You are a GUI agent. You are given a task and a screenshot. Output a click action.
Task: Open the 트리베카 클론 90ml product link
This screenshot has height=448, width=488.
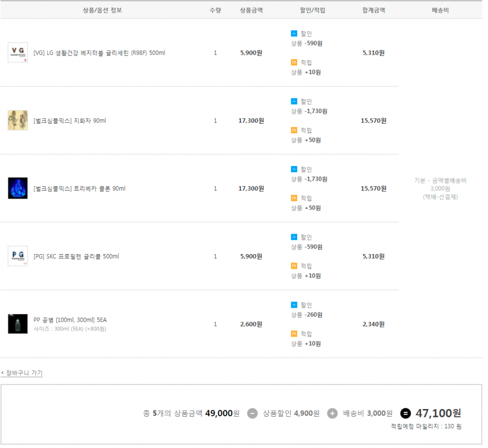(79, 189)
